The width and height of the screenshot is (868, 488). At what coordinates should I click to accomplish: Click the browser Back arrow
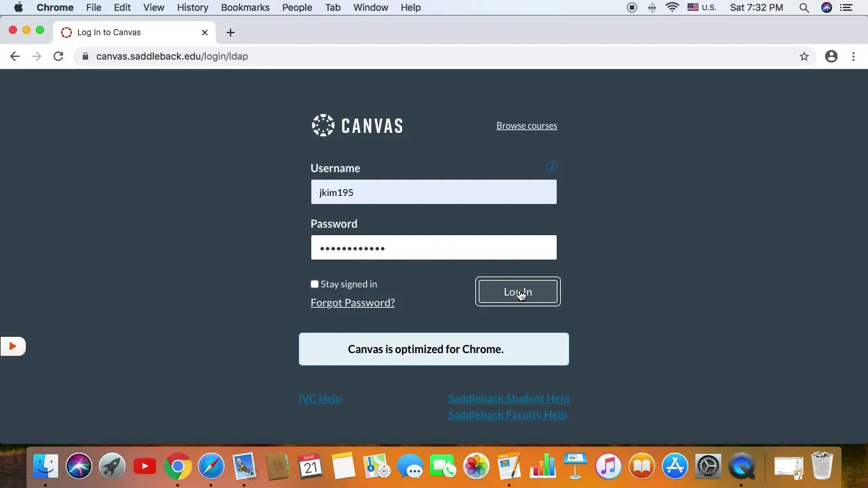[15, 56]
